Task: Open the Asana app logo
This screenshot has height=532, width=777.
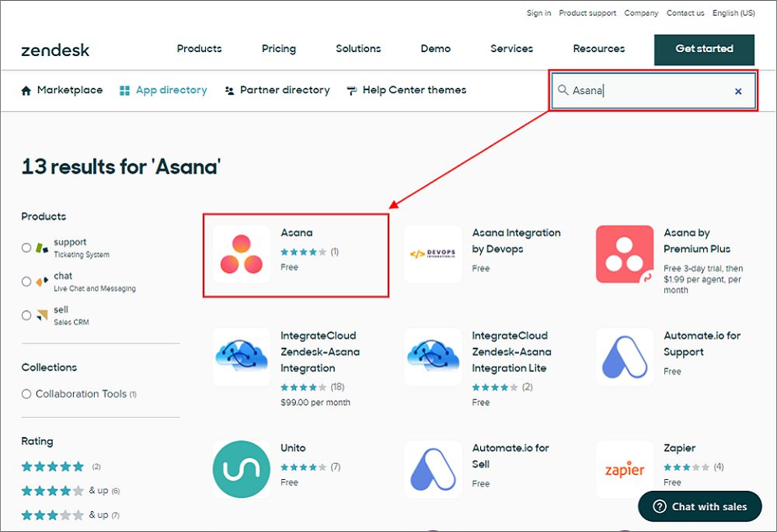Action: 242,255
